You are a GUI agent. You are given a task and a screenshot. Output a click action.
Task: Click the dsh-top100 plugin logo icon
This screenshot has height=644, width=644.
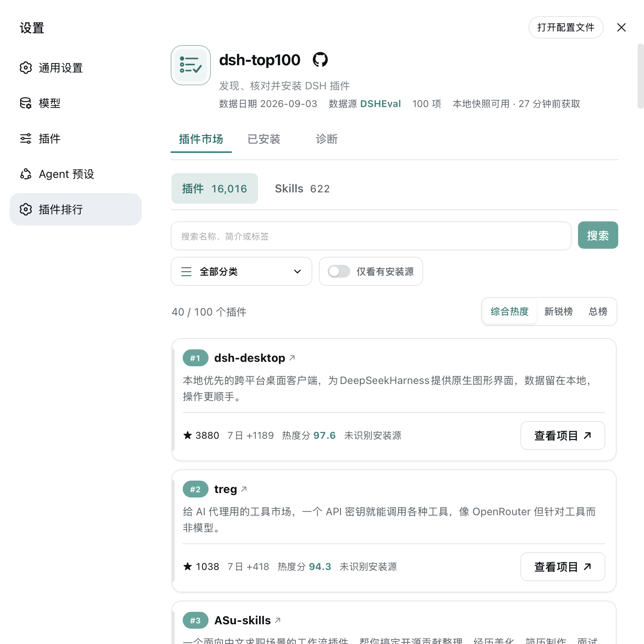pyautogui.click(x=191, y=65)
